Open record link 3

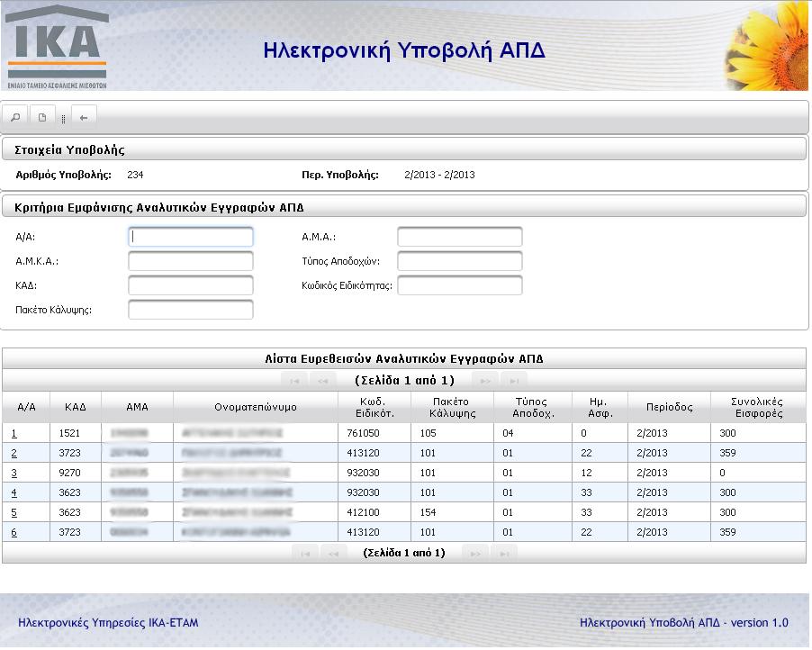click(14, 473)
